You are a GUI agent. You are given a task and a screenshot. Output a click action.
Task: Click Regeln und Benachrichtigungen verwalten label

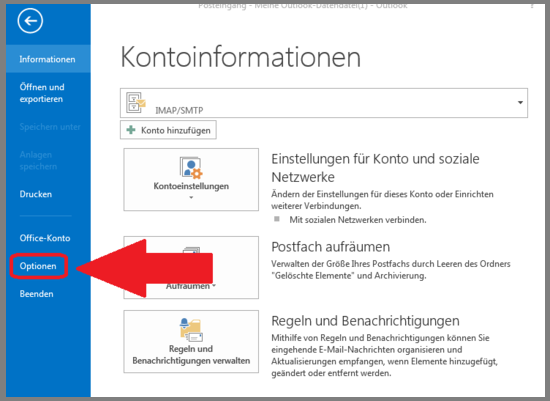click(x=191, y=355)
